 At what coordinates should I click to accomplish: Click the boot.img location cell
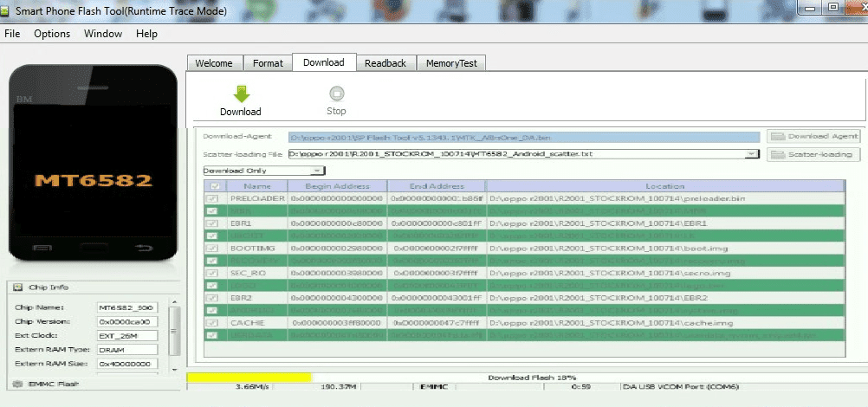[665, 249]
